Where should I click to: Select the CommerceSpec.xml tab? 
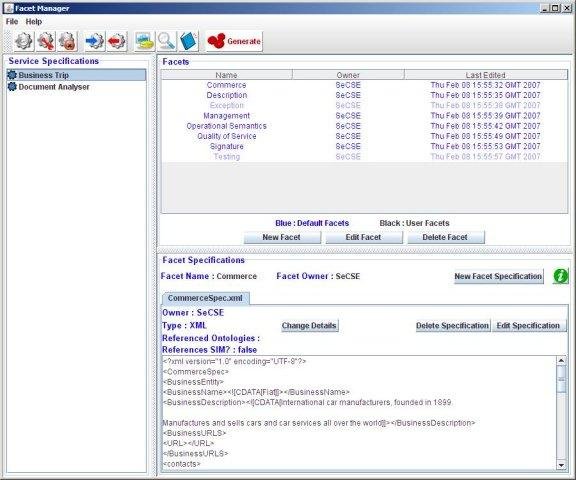pyautogui.click(x=205, y=298)
